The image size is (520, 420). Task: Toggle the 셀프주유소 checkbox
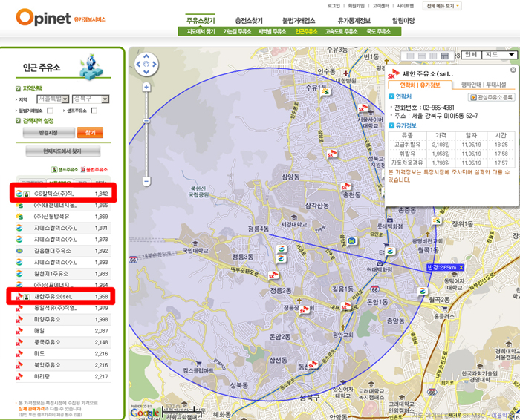[x=94, y=111]
